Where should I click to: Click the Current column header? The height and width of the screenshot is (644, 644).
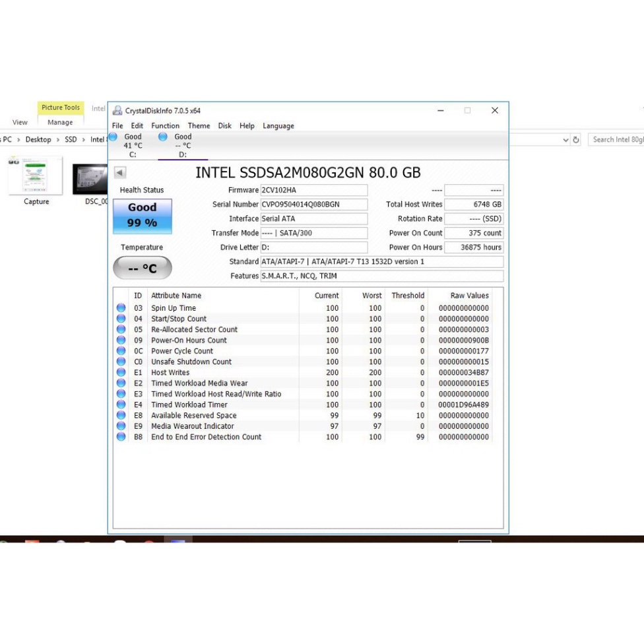point(327,296)
